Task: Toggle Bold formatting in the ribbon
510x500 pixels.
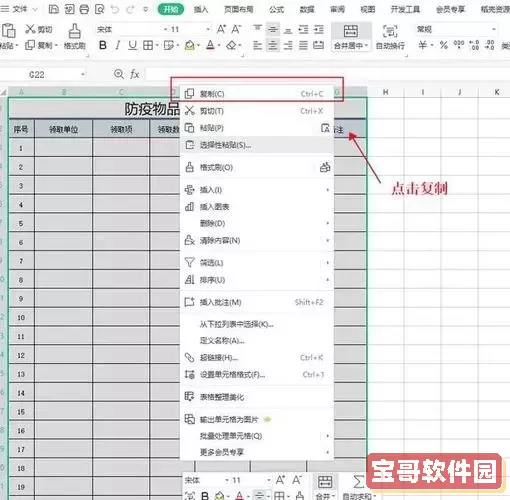Action: point(103,45)
